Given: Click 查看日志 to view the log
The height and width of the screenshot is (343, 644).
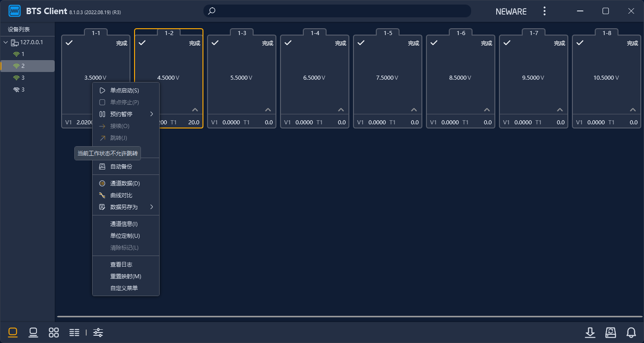Looking at the screenshot, I should coord(121,265).
